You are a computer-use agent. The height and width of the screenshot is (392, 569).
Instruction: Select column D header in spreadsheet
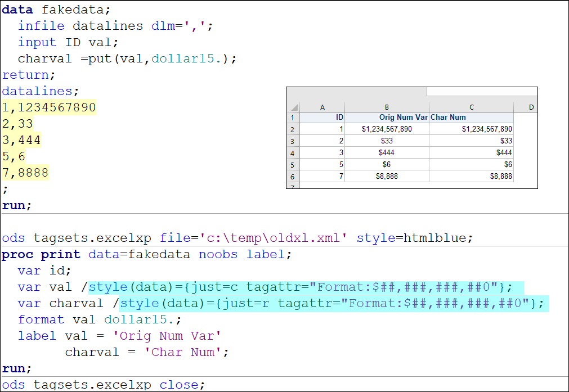(526, 107)
